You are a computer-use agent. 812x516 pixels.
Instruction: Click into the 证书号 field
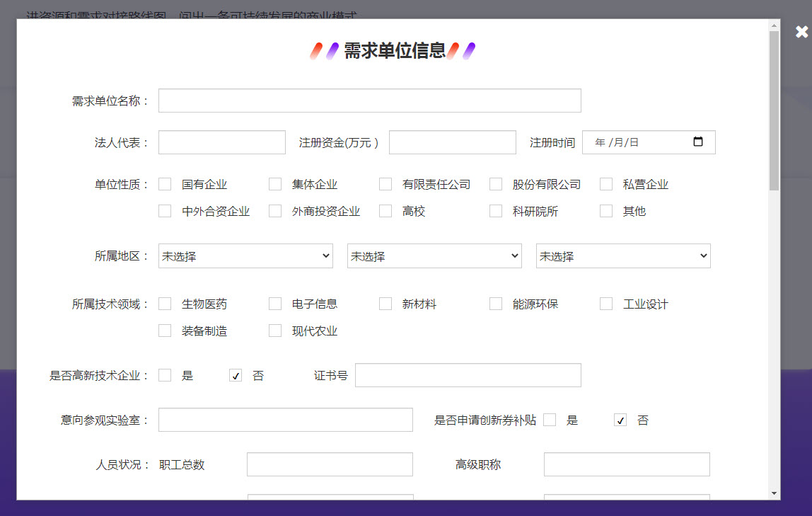468,375
